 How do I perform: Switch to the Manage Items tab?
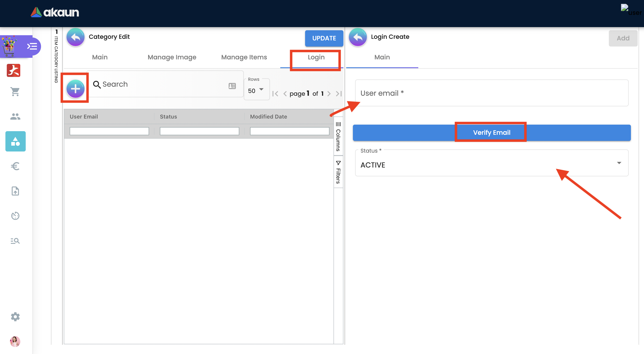pos(244,57)
